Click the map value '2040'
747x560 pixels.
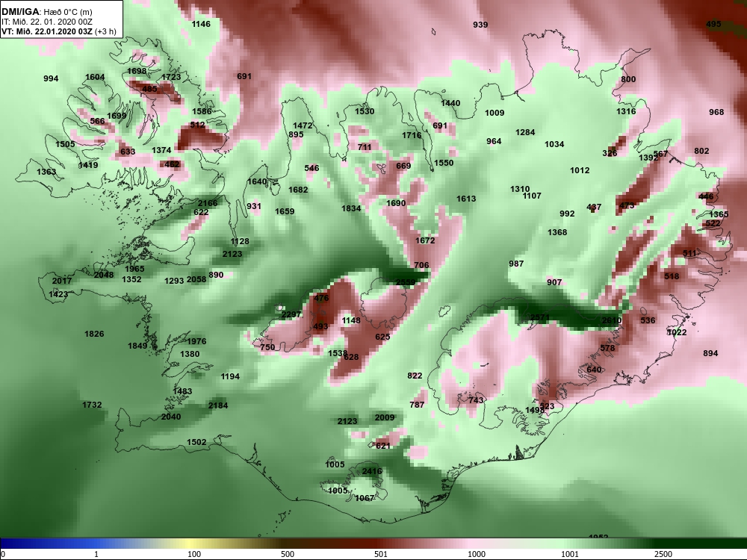(x=171, y=417)
